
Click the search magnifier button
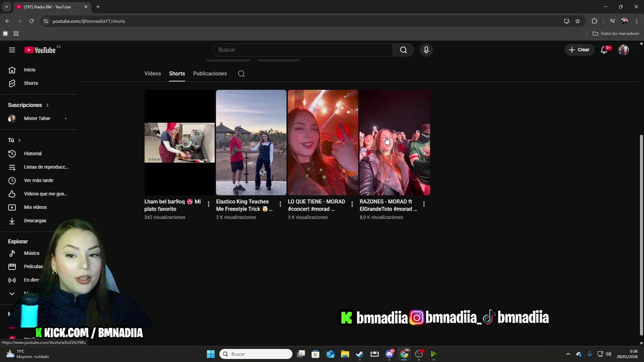point(404,50)
